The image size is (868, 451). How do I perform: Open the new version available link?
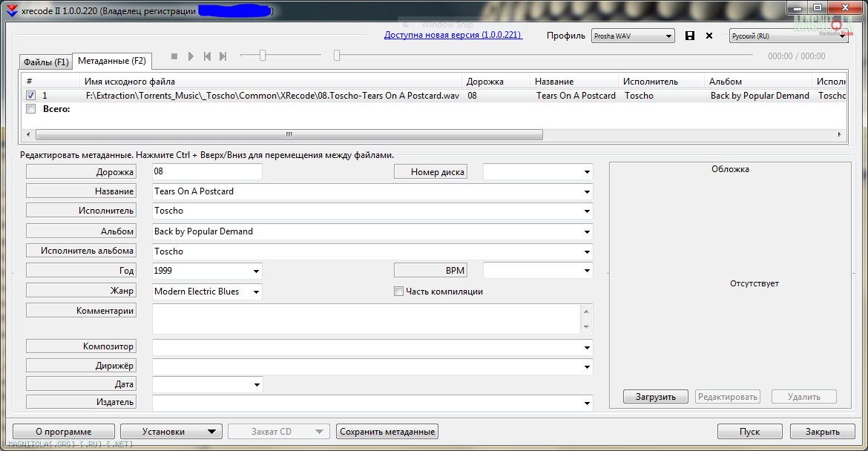(x=453, y=35)
